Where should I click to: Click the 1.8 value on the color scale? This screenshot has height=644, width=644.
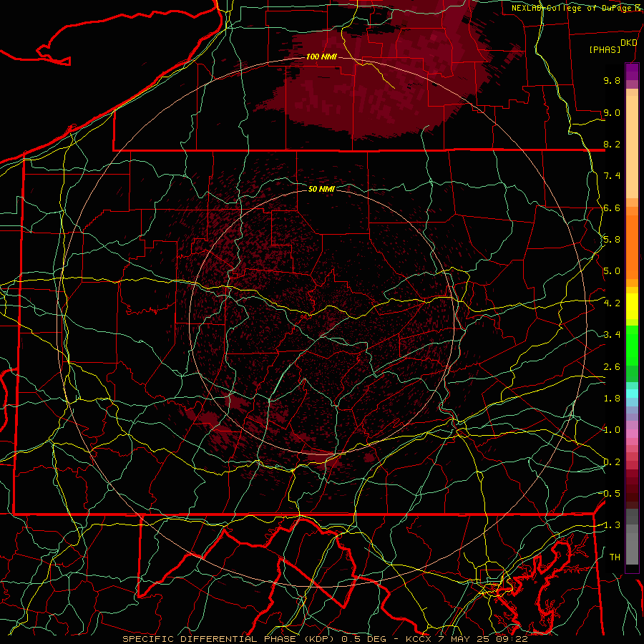612,399
